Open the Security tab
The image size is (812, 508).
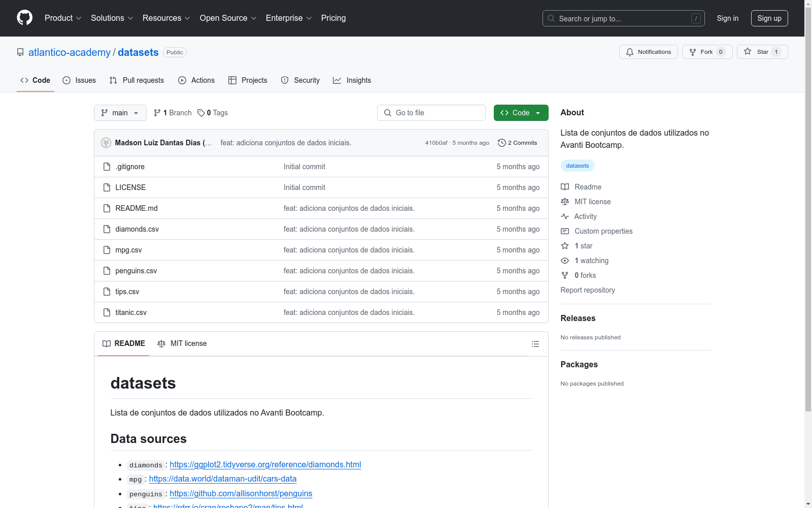(300, 80)
